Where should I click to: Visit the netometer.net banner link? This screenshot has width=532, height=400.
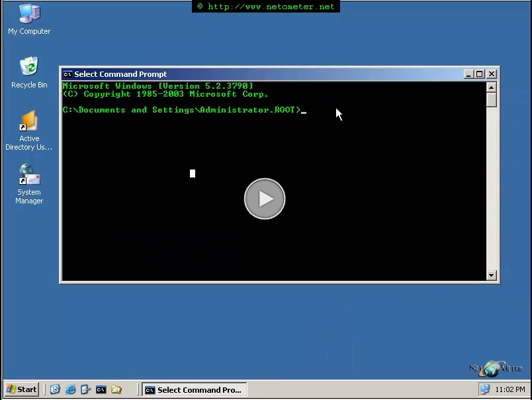click(x=265, y=6)
